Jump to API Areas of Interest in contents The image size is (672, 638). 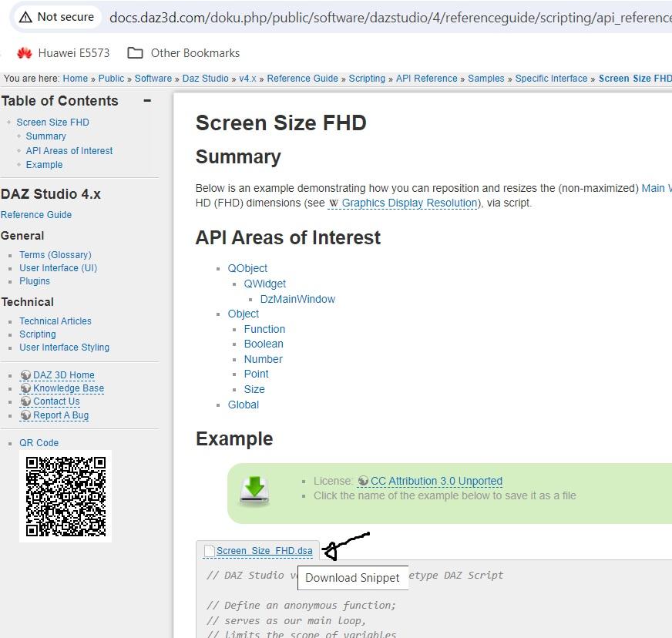coord(69,151)
